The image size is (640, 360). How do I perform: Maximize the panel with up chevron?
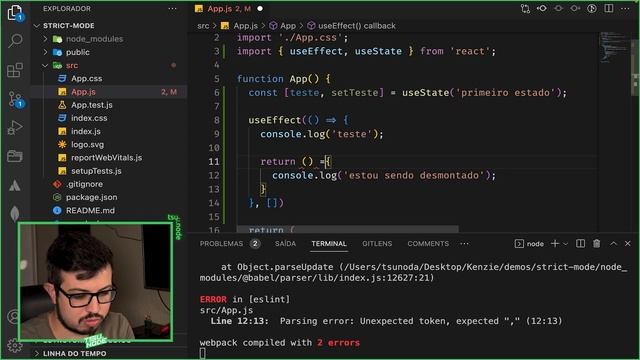(613, 244)
